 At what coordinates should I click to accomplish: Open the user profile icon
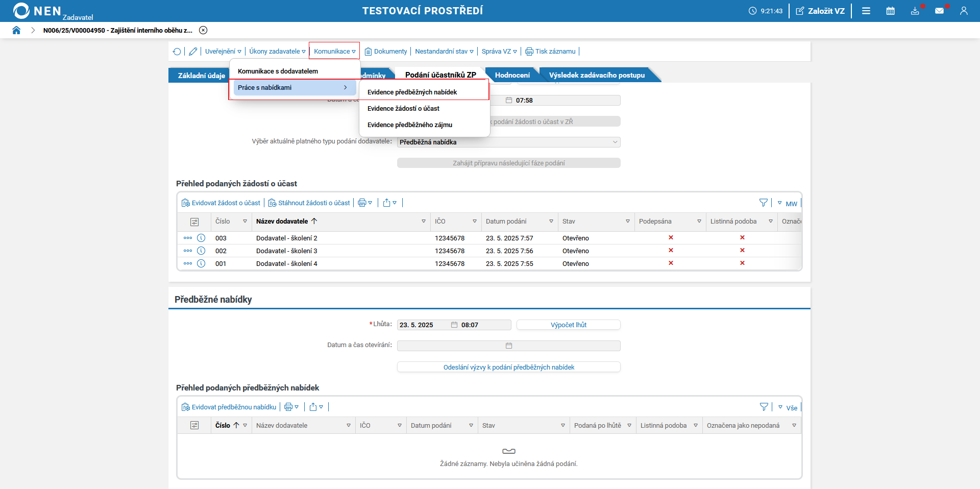tap(964, 11)
